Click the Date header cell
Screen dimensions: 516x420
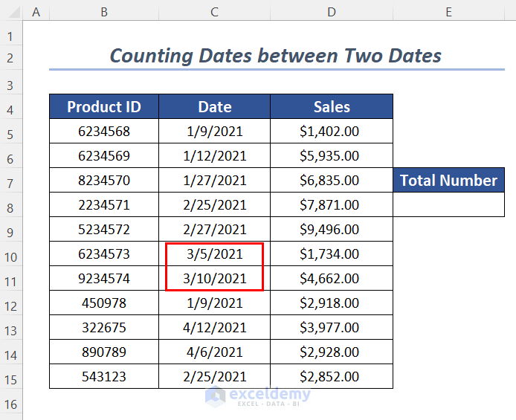(x=214, y=106)
